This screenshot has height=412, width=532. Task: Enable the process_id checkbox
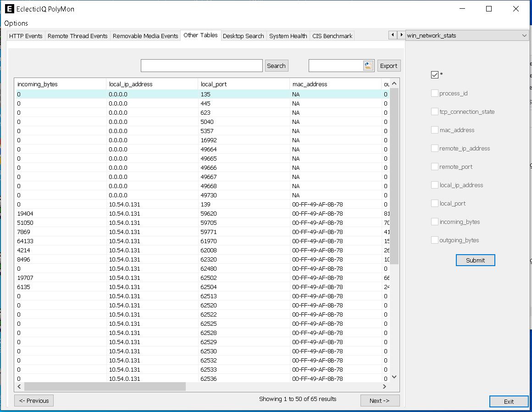(434, 93)
